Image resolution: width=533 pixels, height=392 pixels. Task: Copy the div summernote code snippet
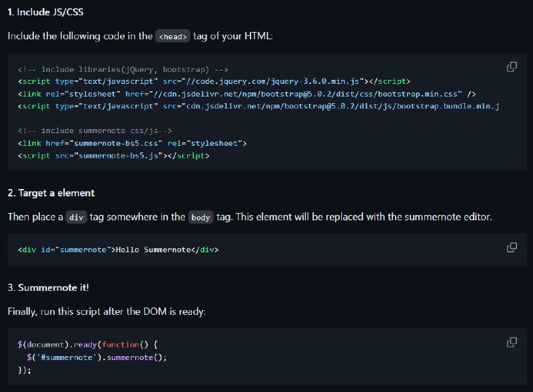pyautogui.click(x=512, y=248)
